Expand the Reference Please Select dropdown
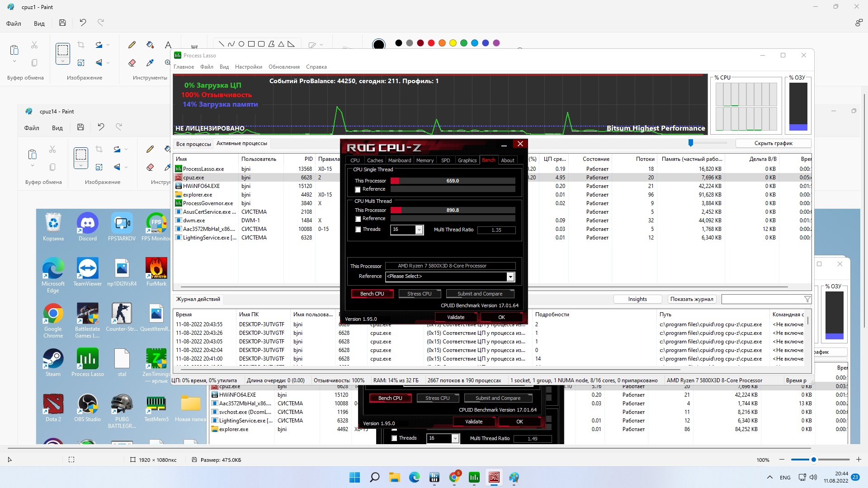Viewport: 868px width, 488px height. click(x=510, y=277)
